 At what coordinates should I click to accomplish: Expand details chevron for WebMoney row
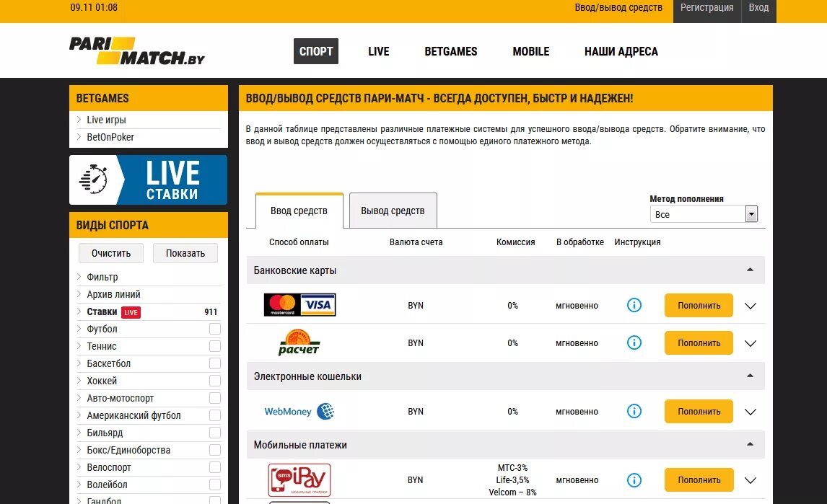point(750,412)
